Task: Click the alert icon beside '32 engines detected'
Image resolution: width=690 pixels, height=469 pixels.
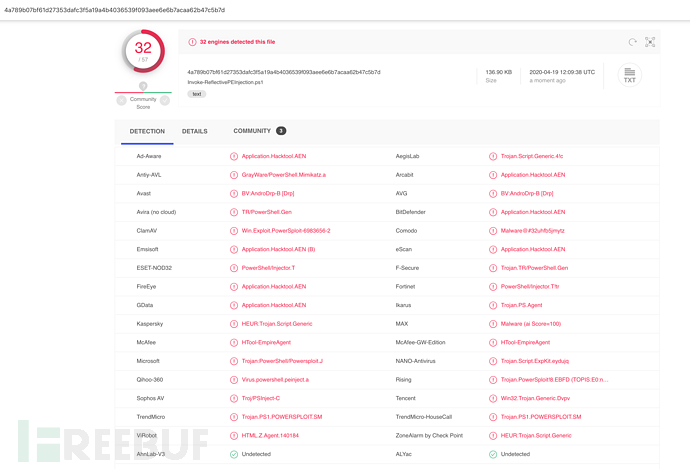Action: [x=192, y=42]
